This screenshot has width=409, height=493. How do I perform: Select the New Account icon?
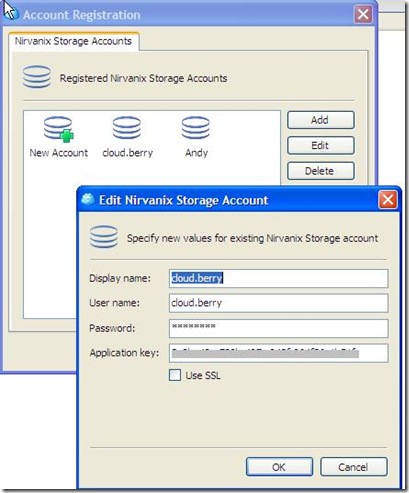point(58,129)
